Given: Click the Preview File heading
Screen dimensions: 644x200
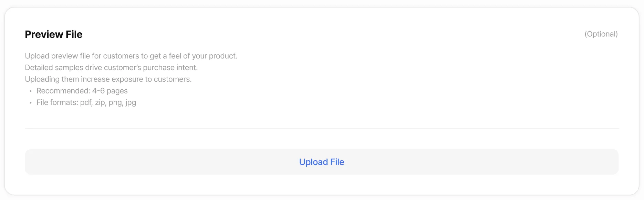Looking at the screenshot, I should click(x=54, y=34).
